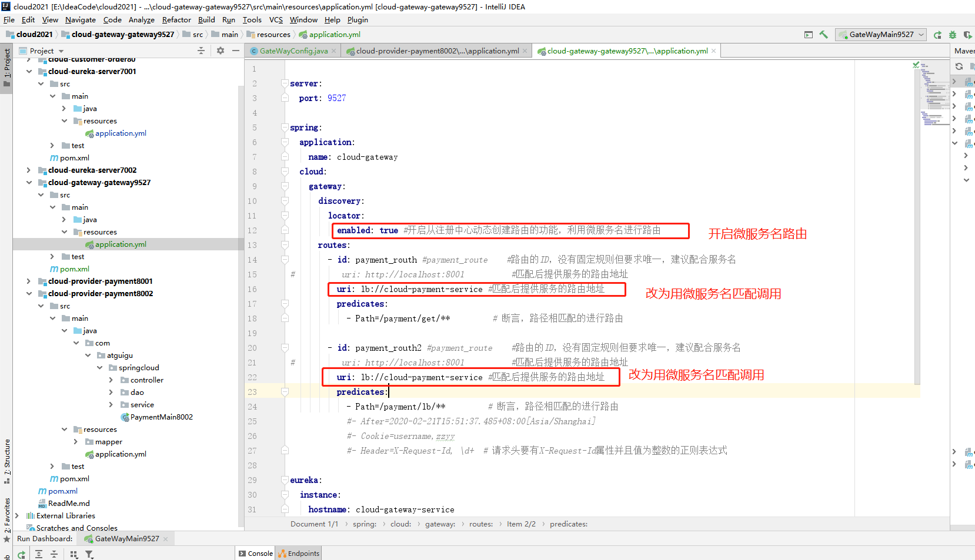Viewport: 975px width, 560px height.
Task: Expand the controller package
Action: click(111, 380)
